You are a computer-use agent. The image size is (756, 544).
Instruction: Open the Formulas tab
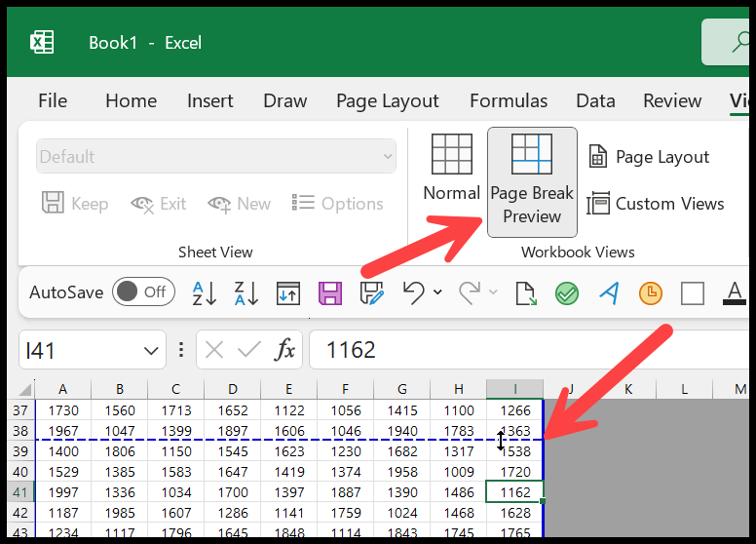pos(509,100)
